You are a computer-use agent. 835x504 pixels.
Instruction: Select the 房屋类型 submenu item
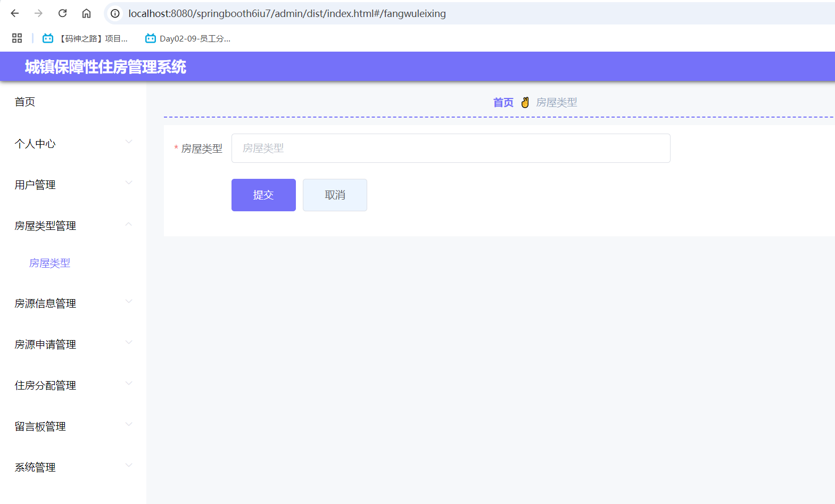click(x=49, y=263)
